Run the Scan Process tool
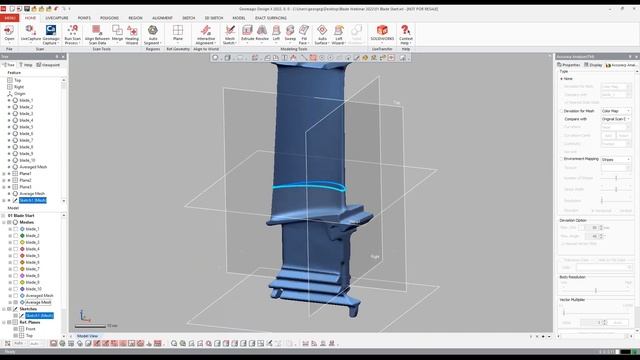This screenshot has width=640, height=360. (x=72, y=34)
